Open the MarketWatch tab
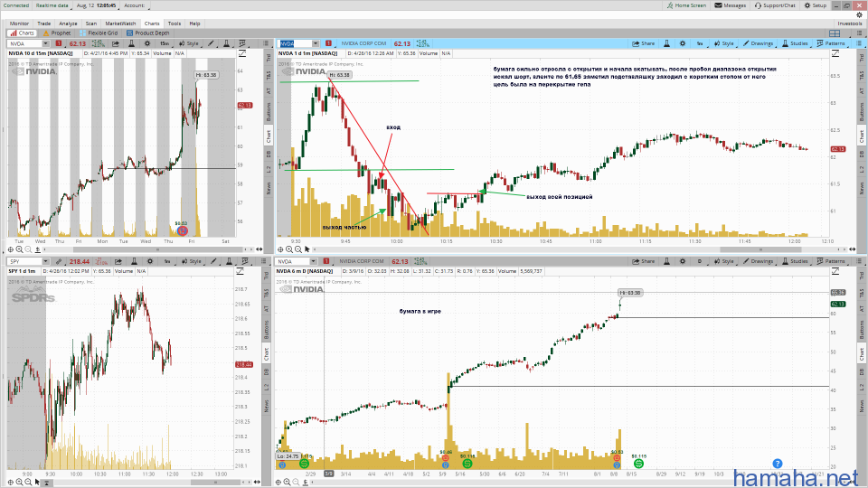 point(120,23)
